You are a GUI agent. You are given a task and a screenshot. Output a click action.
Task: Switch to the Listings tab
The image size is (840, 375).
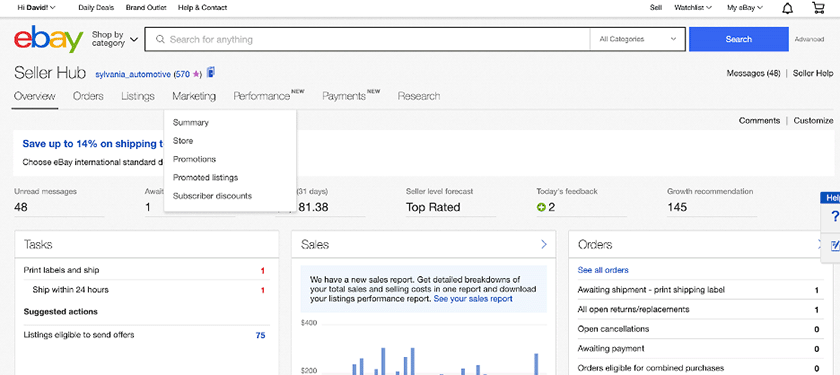138,96
